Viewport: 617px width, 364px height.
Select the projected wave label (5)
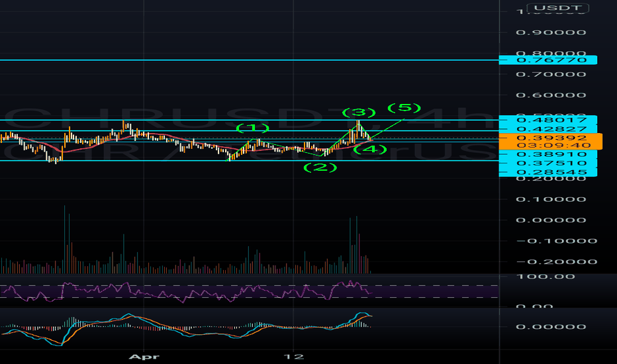point(404,107)
